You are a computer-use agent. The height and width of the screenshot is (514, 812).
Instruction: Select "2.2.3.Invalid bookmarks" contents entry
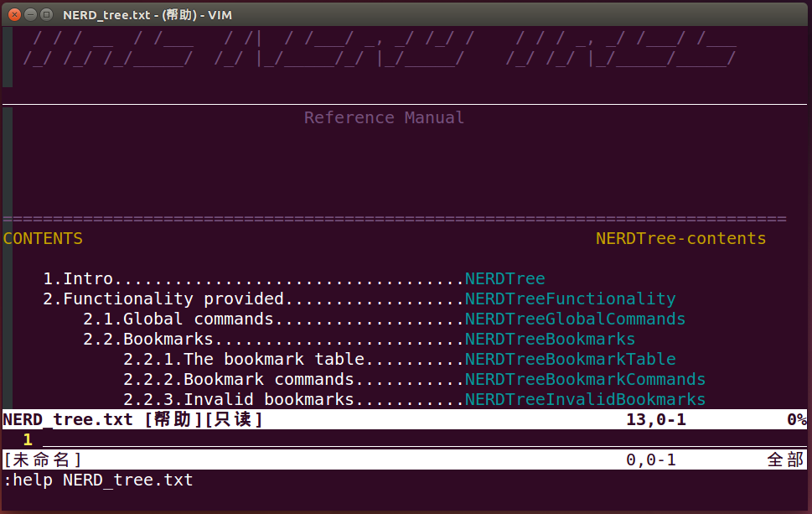239,400
